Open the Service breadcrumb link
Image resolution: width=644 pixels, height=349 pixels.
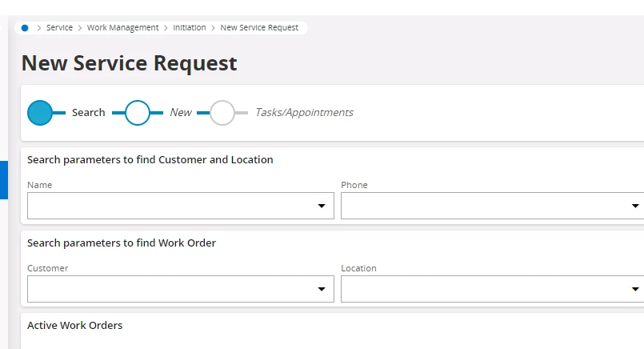point(59,27)
